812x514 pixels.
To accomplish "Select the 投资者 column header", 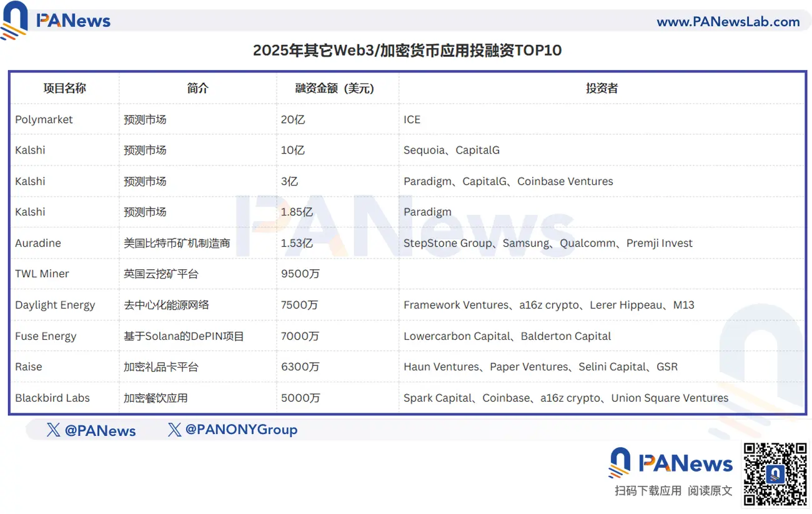I will (602, 88).
